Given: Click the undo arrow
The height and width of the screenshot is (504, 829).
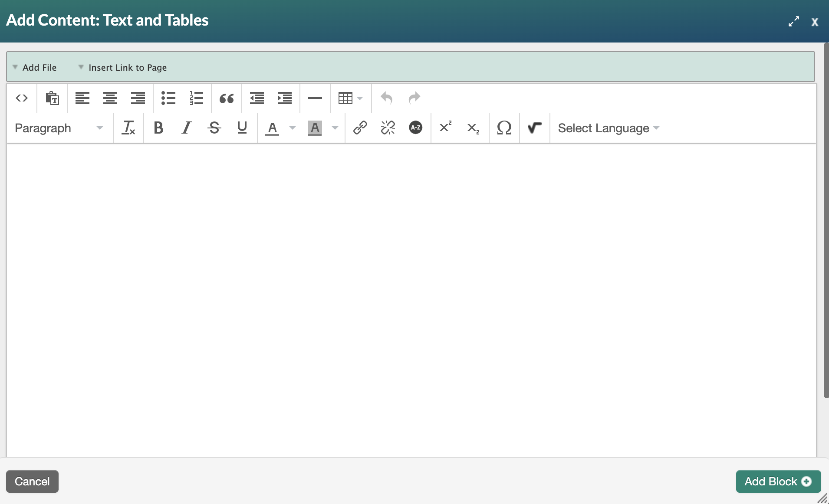Looking at the screenshot, I should tap(386, 98).
